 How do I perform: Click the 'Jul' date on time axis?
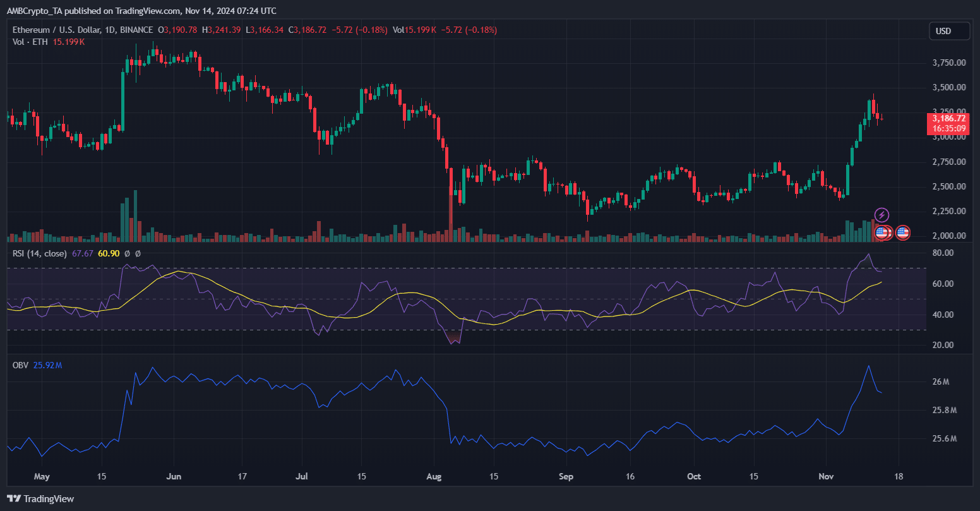(302, 476)
